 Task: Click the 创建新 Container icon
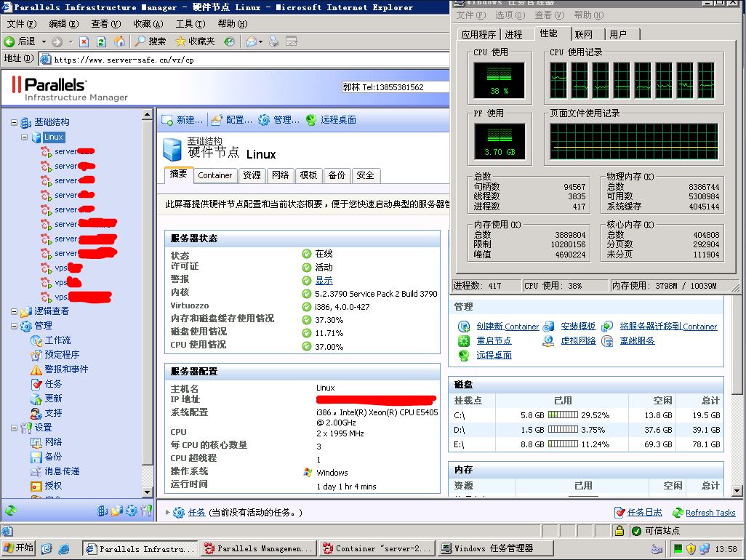coord(464,327)
